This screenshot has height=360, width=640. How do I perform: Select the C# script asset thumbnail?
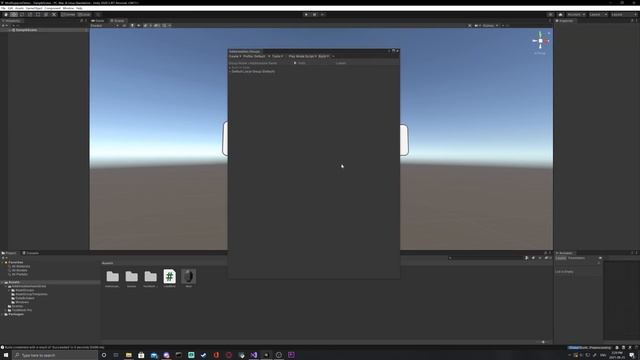[169, 277]
